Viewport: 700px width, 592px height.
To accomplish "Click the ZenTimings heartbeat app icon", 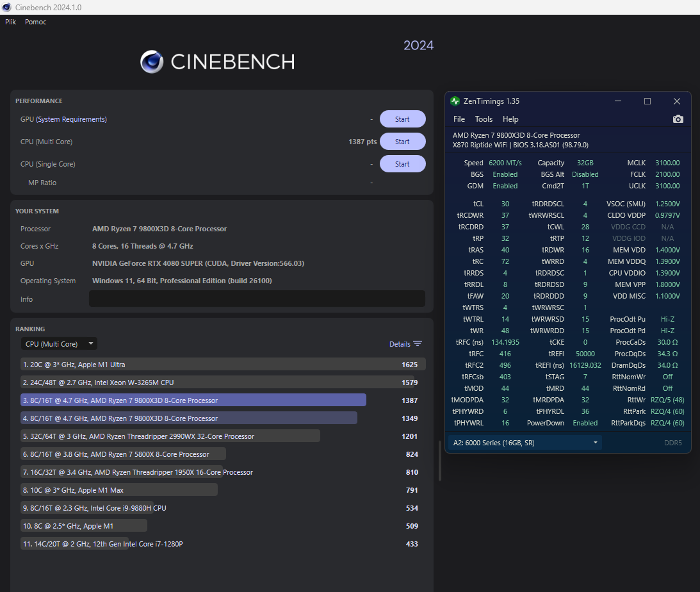I will pyautogui.click(x=455, y=101).
